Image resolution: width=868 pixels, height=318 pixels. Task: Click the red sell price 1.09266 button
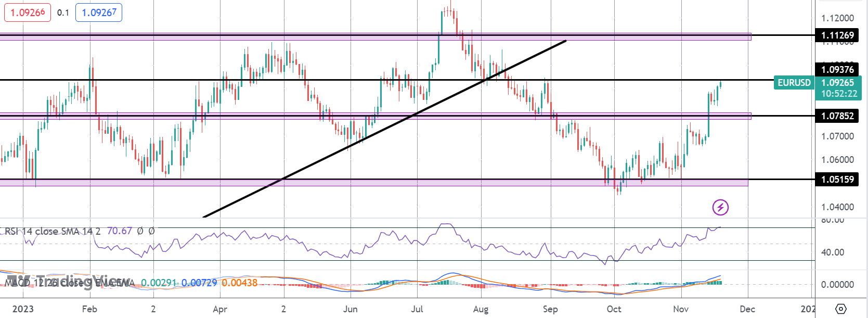[28, 12]
